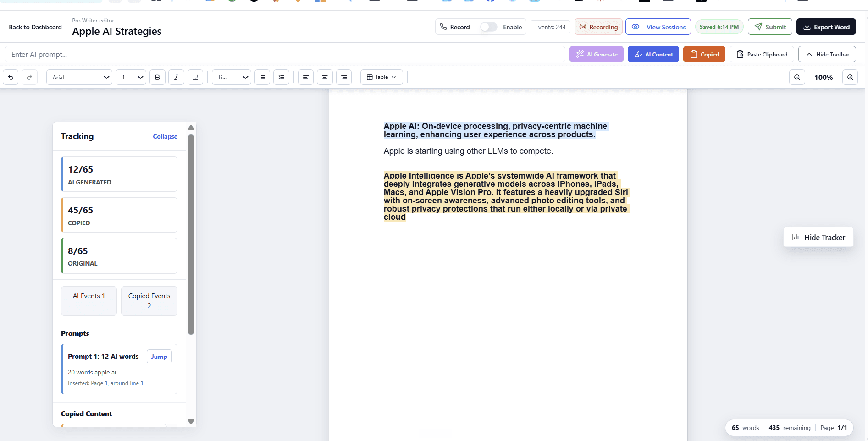Click the Events: 244 counter
Image resolution: width=868 pixels, height=441 pixels.
tap(550, 27)
